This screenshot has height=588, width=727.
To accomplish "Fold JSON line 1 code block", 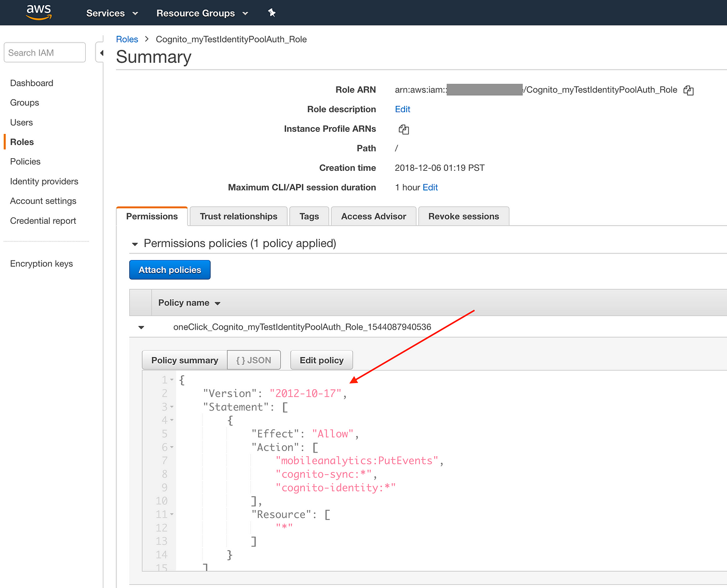I will 172,380.
